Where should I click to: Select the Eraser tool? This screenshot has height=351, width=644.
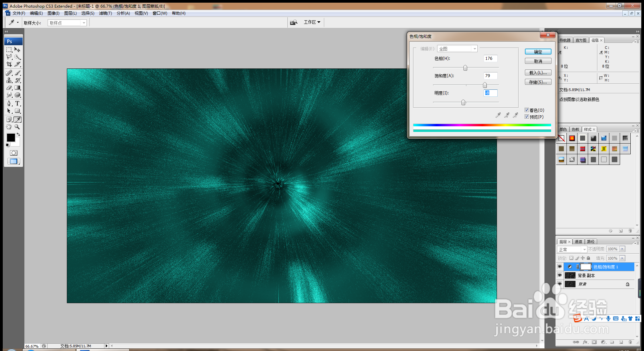tap(9, 88)
